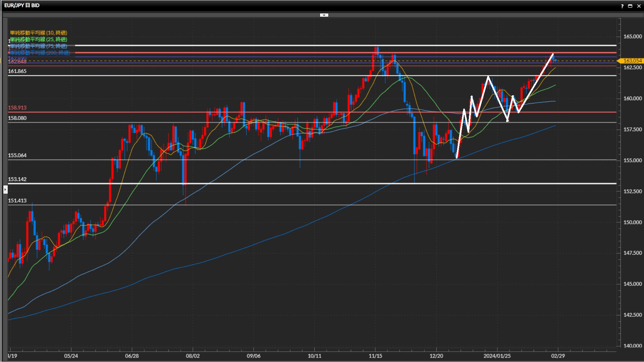Image resolution: width=644 pixels, height=362 pixels.
Task: Click the 2024/01/25 date axis label
Action: (497, 356)
